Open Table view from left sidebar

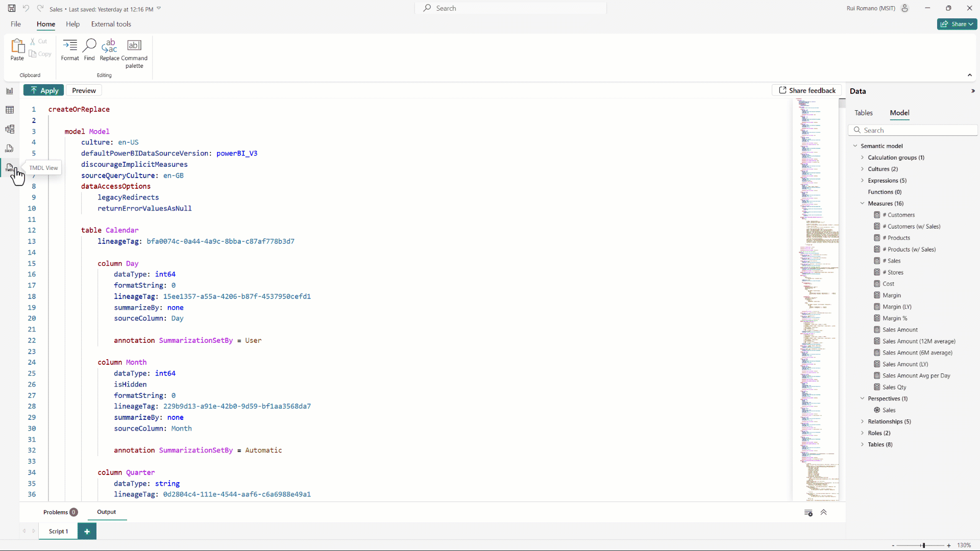point(10,110)
